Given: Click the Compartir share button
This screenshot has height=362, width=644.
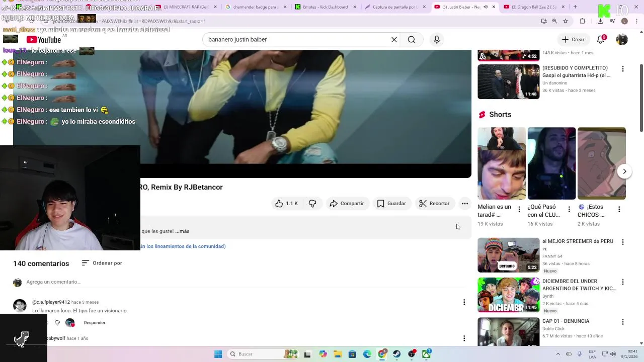Looking at the screenshot, I should 347,204.
